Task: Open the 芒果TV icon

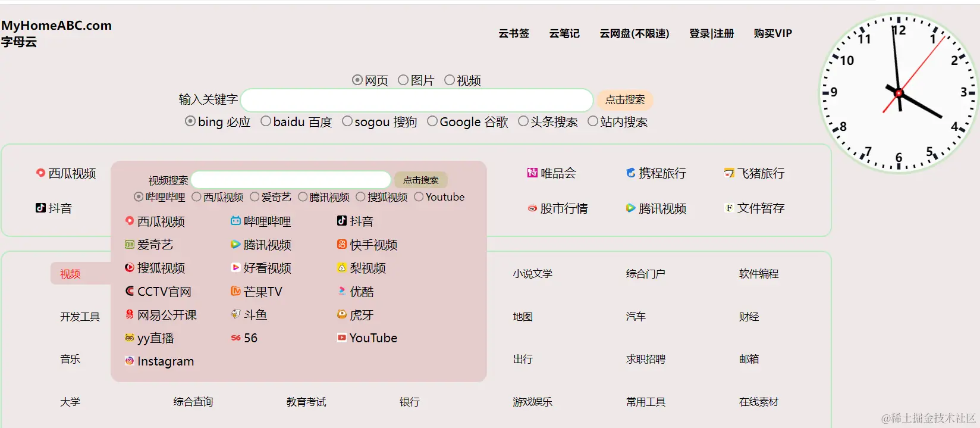Action: pyautogui.click(x=235, y=291)
